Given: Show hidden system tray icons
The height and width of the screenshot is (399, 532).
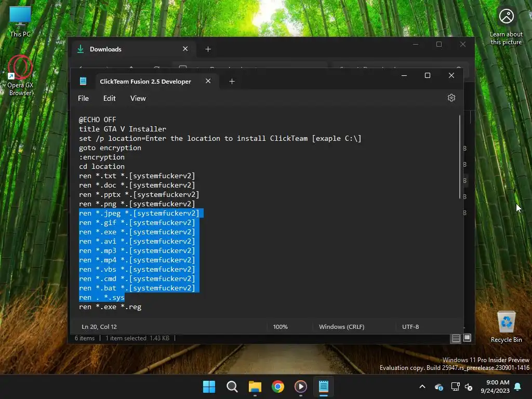Looking at the screenshot, I should click(422, 387).
